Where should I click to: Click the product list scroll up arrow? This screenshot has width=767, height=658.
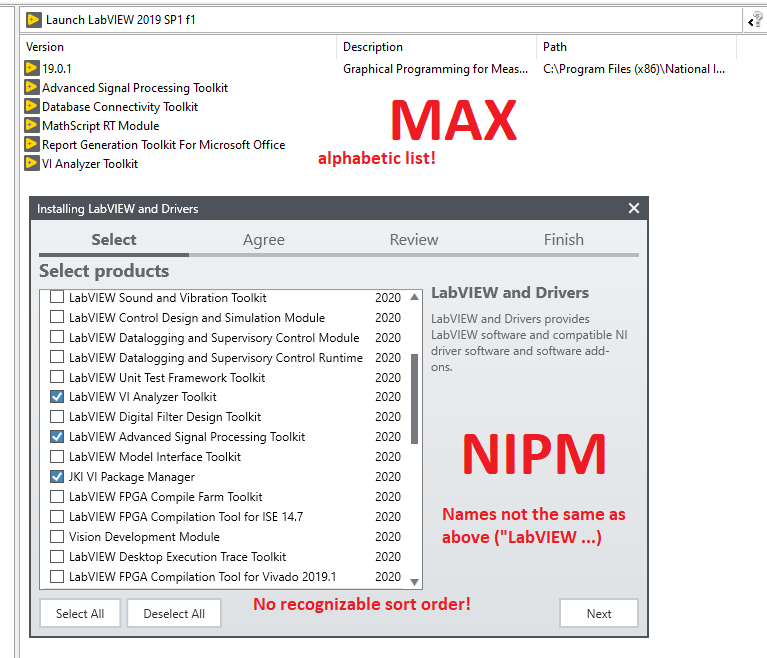coord(414,297)
